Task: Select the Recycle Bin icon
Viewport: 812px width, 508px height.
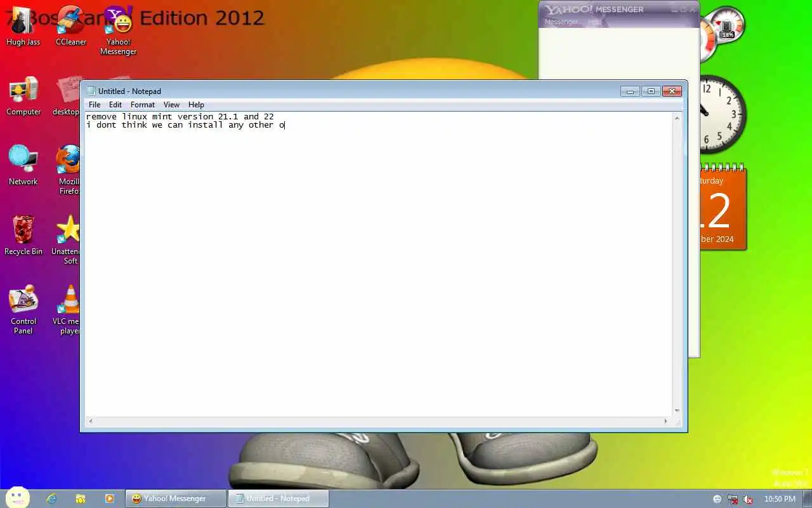Action: coord(23,236)
